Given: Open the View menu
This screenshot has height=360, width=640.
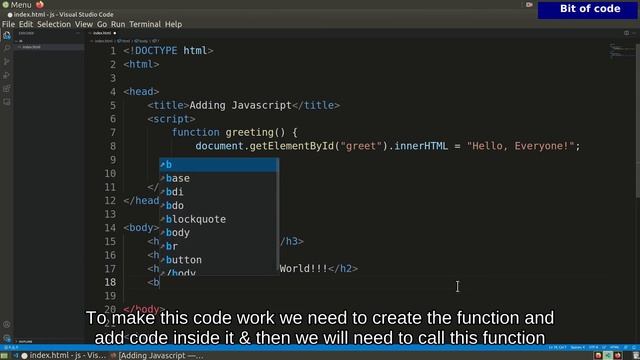Looking at the screenshot, I should 84,24.
